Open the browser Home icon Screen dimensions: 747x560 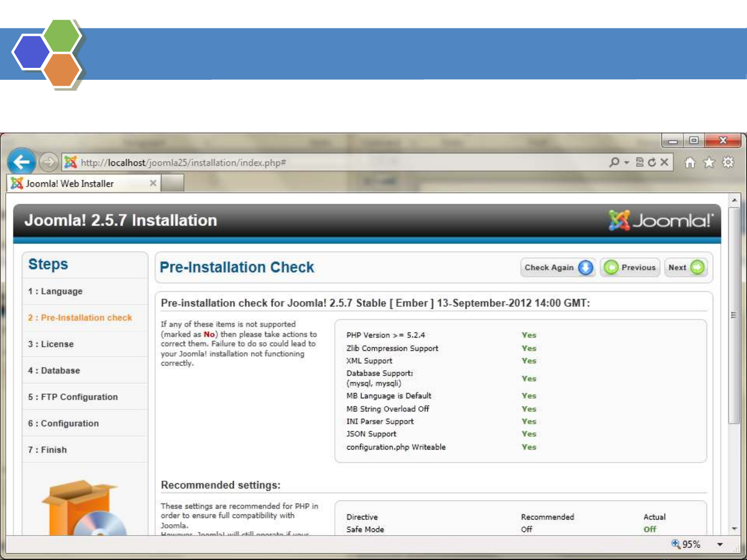click(690, 163)
